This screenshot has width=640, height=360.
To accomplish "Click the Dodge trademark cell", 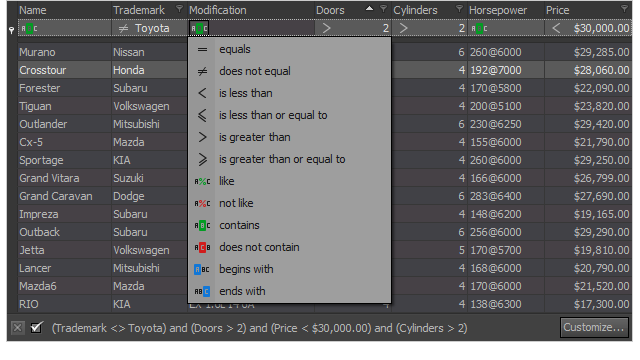I will pyautogui.click(x=149, y=196).
